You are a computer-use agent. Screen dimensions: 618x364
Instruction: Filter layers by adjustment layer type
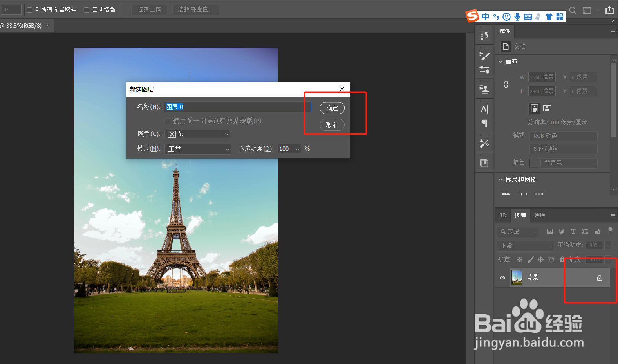561,231
